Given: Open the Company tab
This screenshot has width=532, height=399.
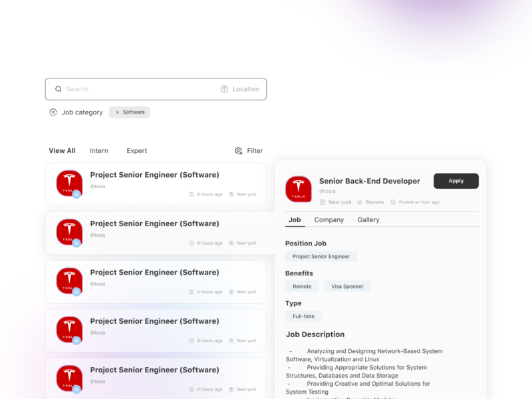Looking at the screenshot, I should click(x=329, y=220).
